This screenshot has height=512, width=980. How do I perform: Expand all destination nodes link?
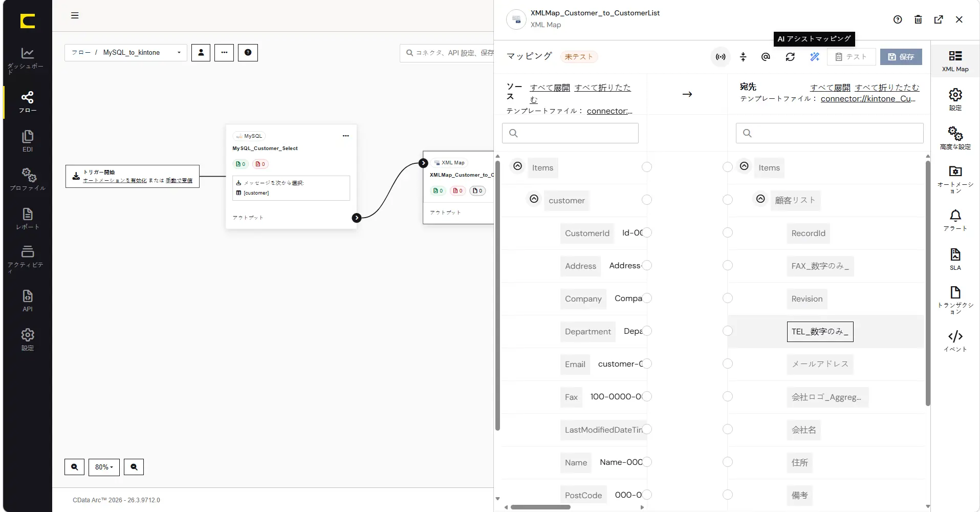[x=830, y=88]
